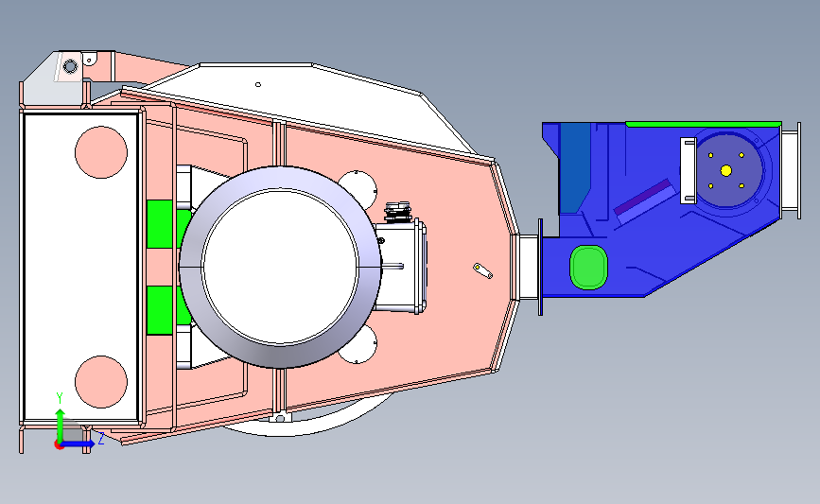
Task: Select the small pin on pink plate
Action: click(482, 270)
